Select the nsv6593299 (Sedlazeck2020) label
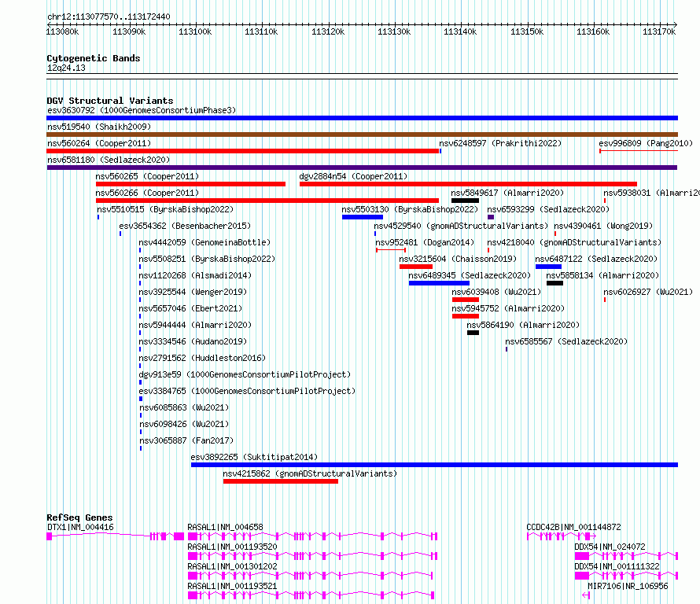Viewport: 700px width, 604px height. 548,209
